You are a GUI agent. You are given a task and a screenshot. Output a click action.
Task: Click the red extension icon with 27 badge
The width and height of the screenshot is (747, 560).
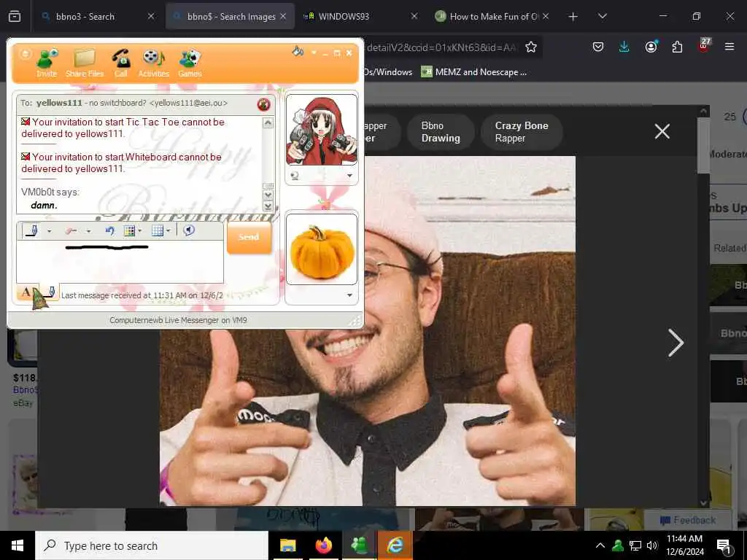coord(704,46)
